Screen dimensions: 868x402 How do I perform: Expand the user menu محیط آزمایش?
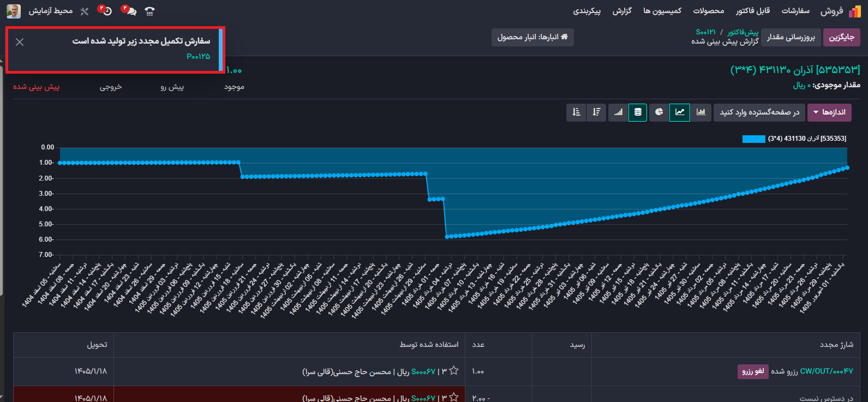click(x=40, y=11)
